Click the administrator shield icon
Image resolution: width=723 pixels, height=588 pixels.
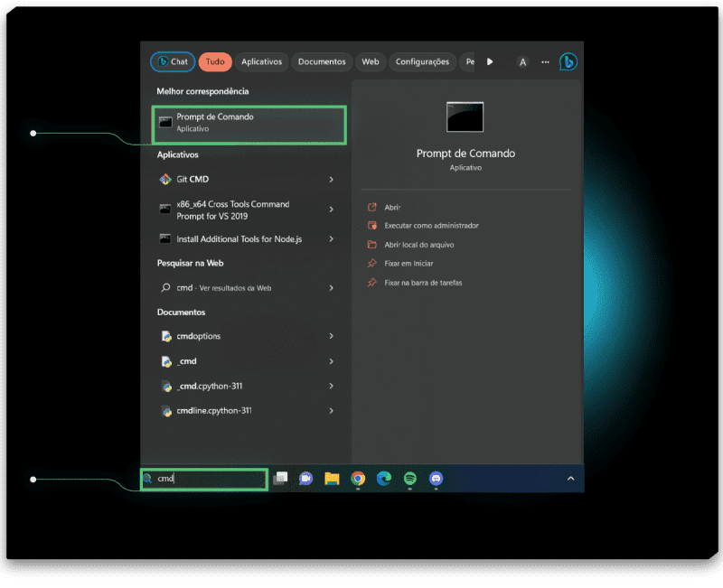pyautogui.click(x=372, y=225)
